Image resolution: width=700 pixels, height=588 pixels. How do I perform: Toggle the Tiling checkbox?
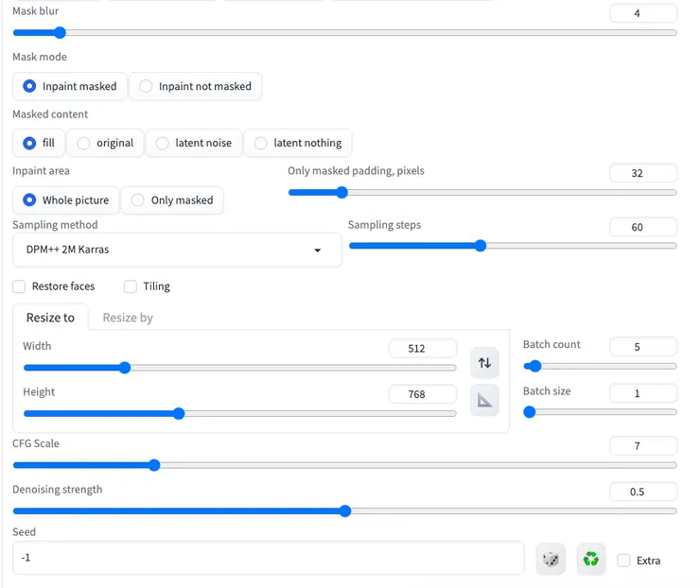coord(131,286)
